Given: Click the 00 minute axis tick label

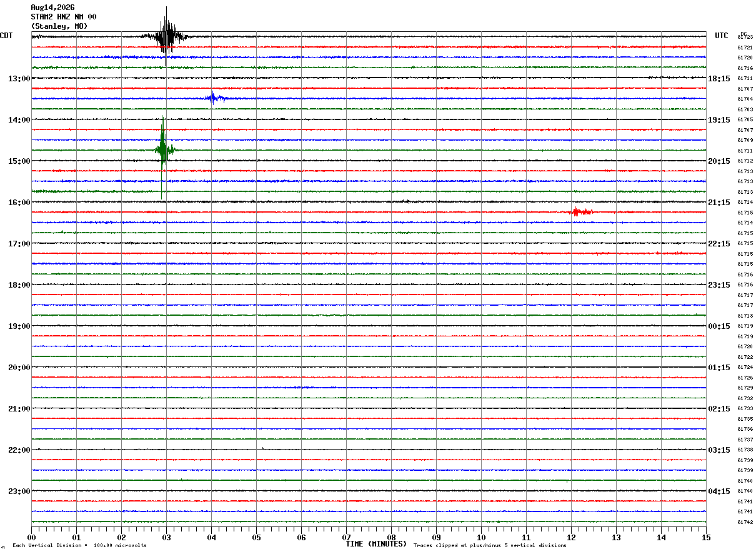Looking at the screenshot, I should (x=31, y=537).
